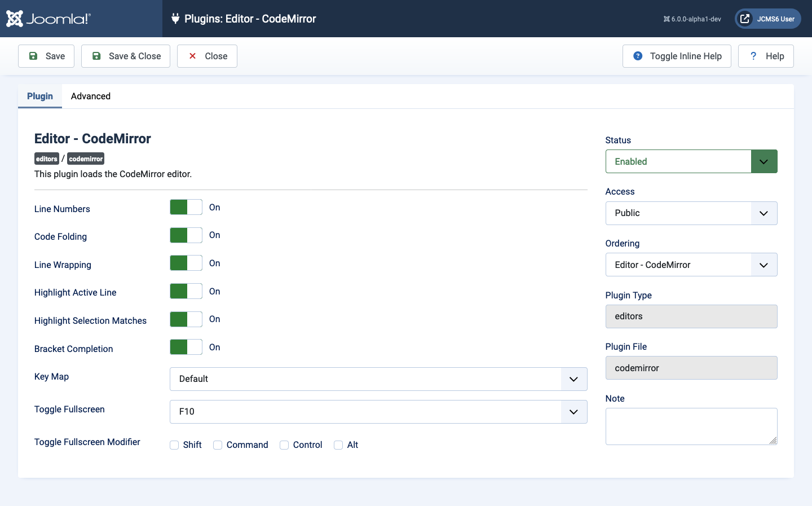This screenshot has height=506, width=812.
Task: Check the Shift fullscreen modifier
Action: coord(174,445)
